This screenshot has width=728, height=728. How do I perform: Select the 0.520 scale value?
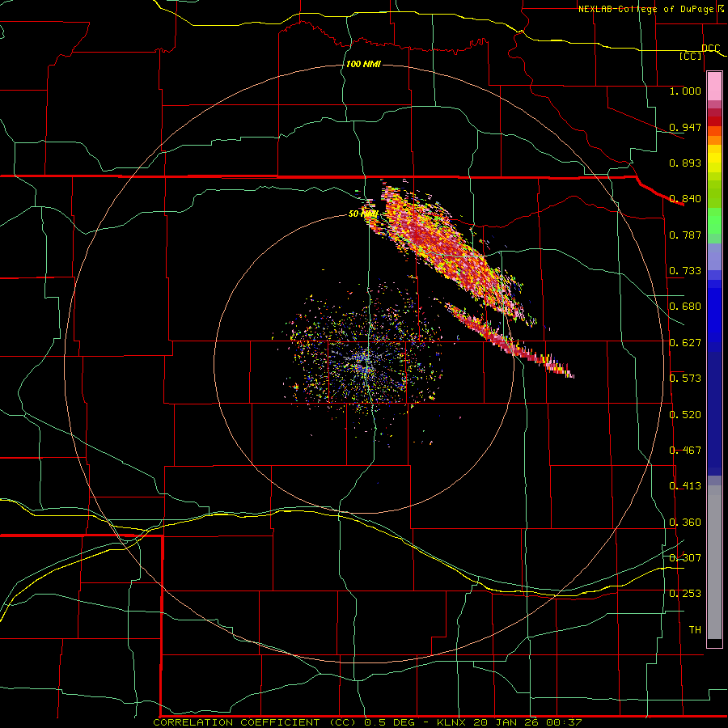coord(685,415)
